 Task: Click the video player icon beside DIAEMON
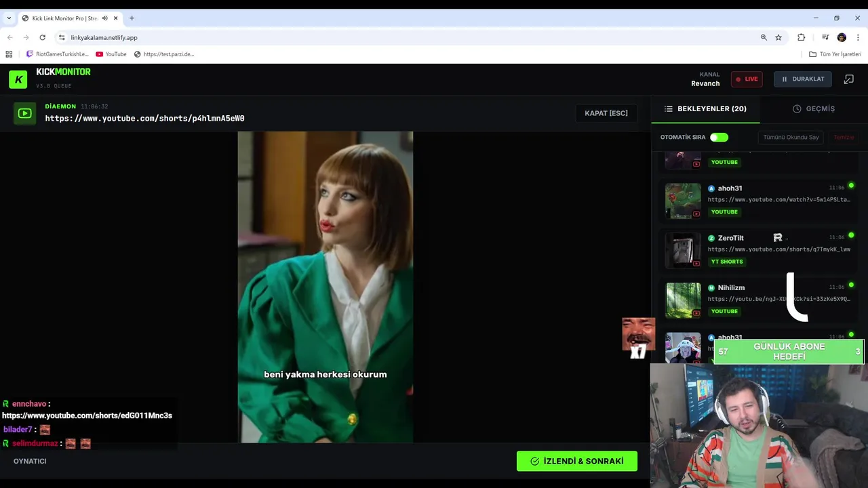(25, 113)
